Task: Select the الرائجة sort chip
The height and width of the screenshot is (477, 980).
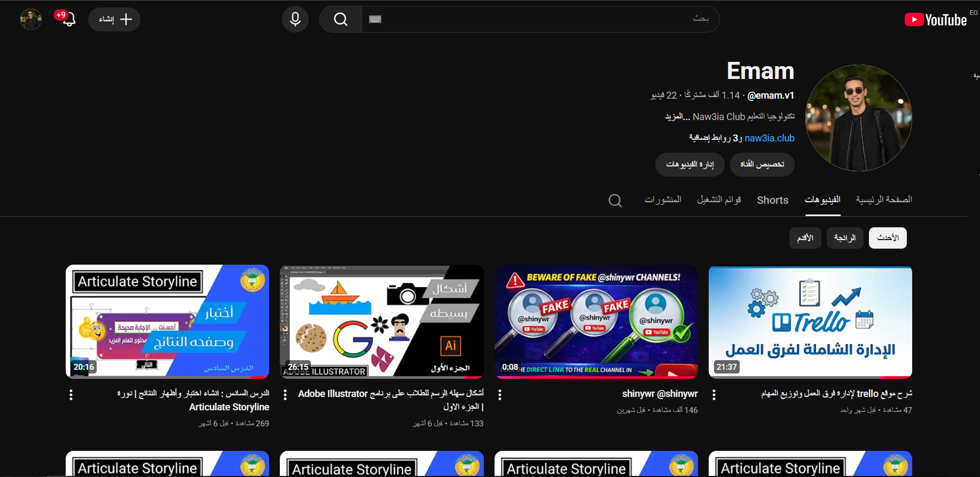Action: point(845,238)
